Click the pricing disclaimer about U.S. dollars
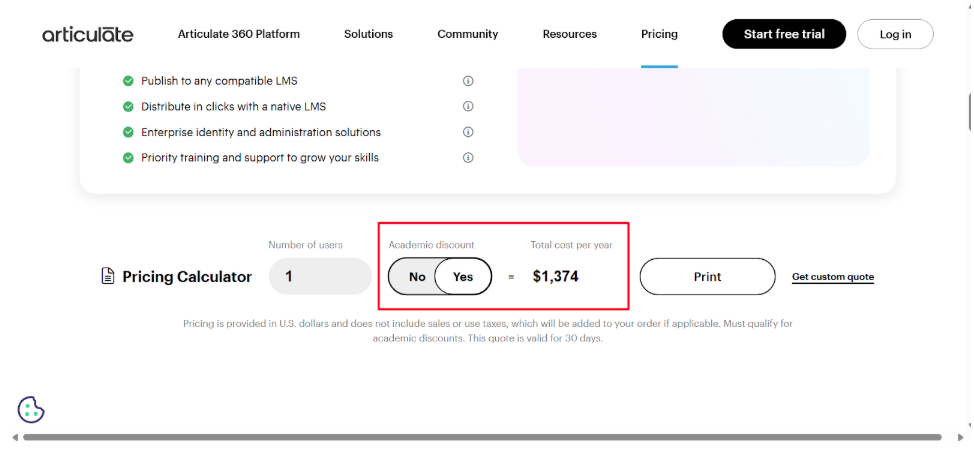 [x=488, y=331]
